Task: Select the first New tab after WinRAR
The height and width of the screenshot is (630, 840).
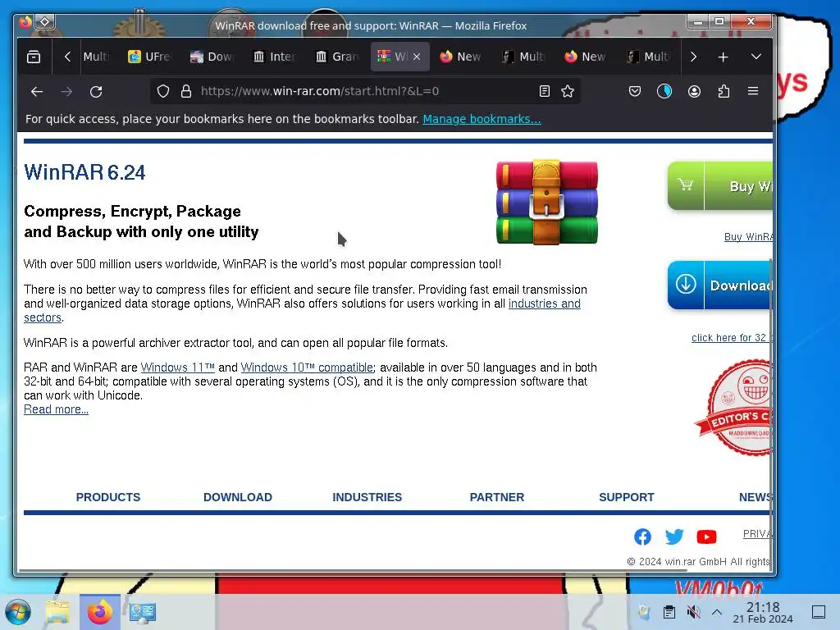Action: (461, 57)
